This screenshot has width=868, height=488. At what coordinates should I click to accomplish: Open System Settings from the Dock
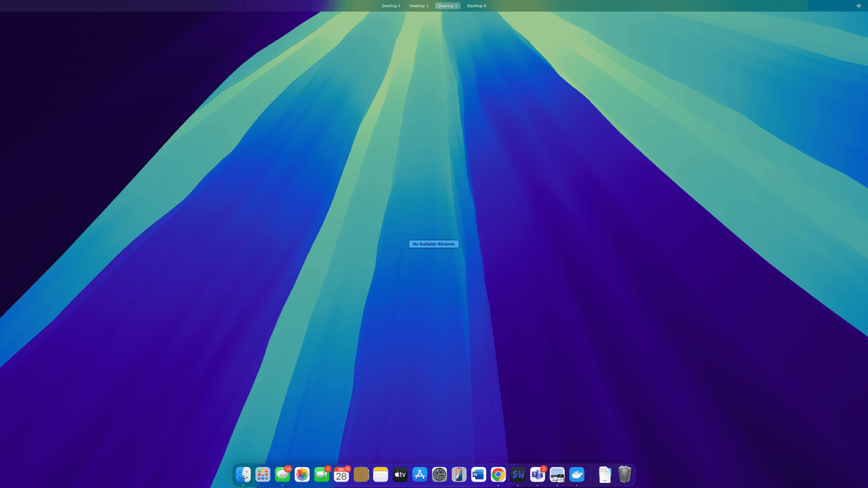(x=440, y=474)
